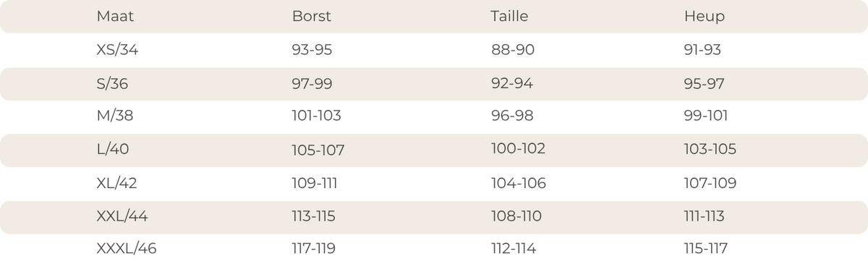The image size is (868, 267).
Task: Select the XS/34 size row label
Action: (x=117, y=51)
